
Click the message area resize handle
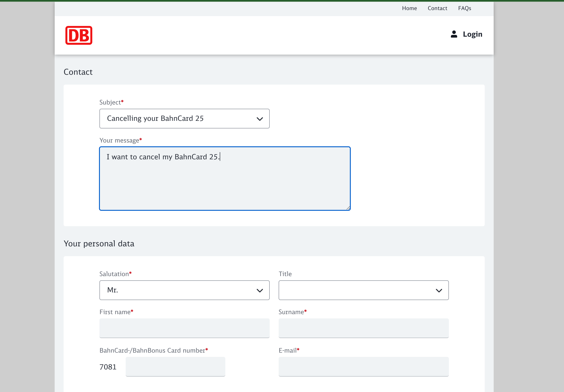(348, 208)
